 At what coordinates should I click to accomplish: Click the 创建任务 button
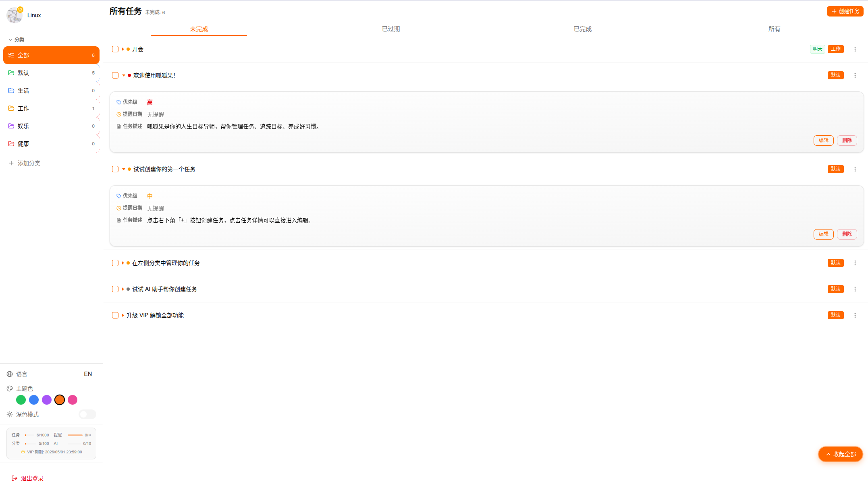(845, 11)
